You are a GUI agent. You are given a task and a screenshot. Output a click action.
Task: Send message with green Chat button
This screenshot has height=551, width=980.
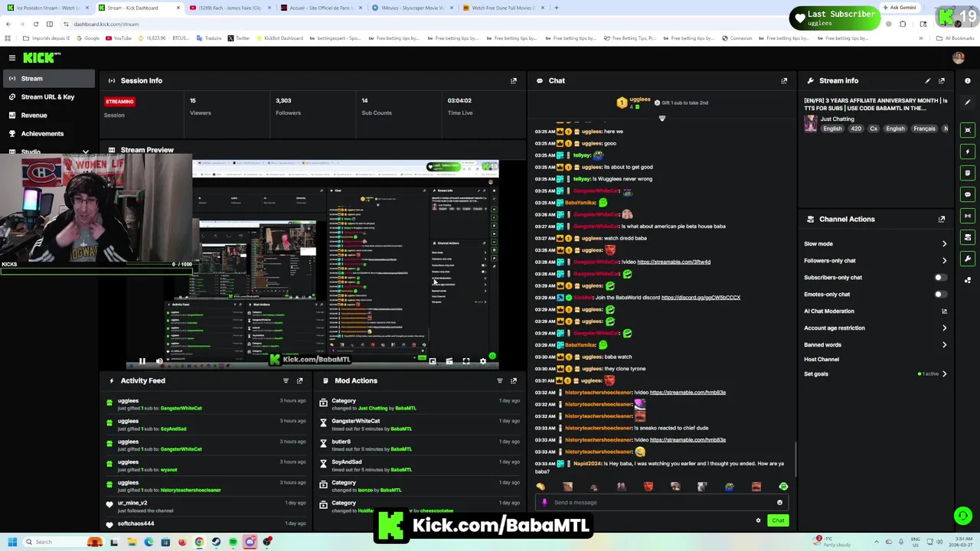tap(778, 520)
